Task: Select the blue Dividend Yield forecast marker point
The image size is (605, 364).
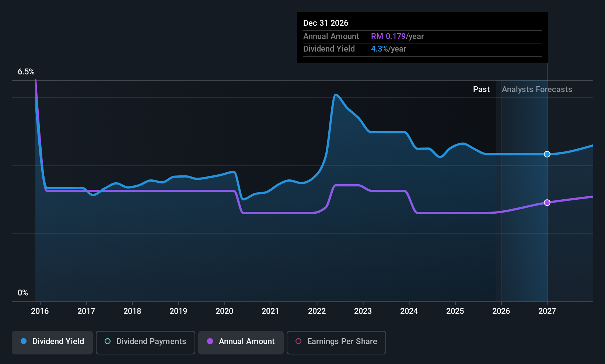Action: click(547, 154)
